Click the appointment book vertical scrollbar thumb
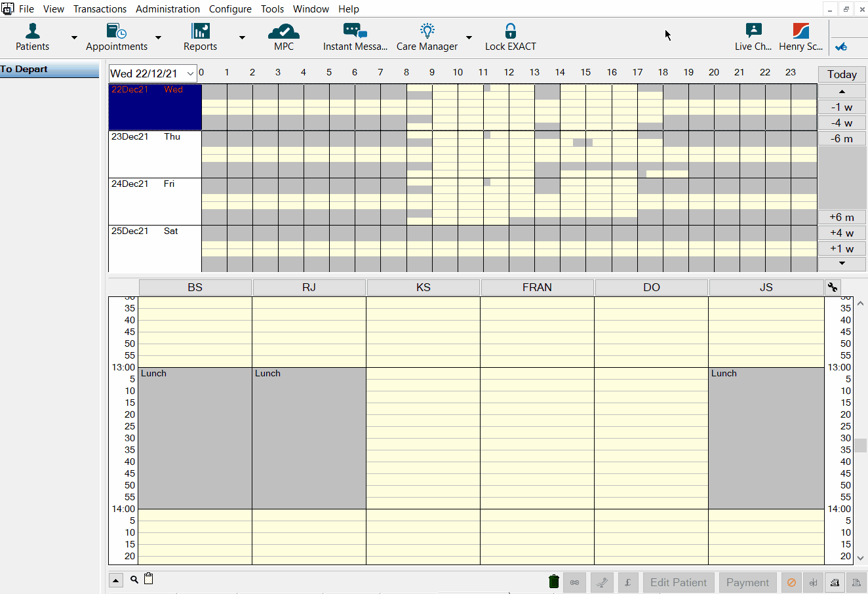Screen dimensions: 868x594 (x=860, y=445)
